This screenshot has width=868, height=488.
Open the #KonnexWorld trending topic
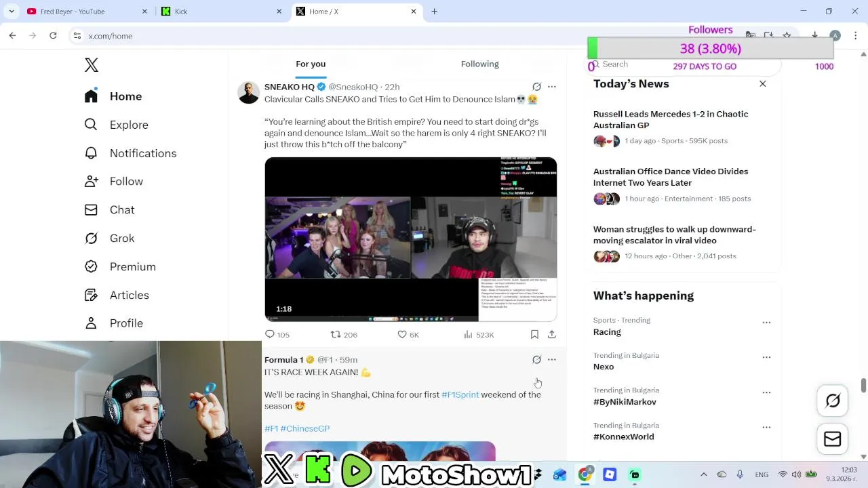[x=624, y=436]
